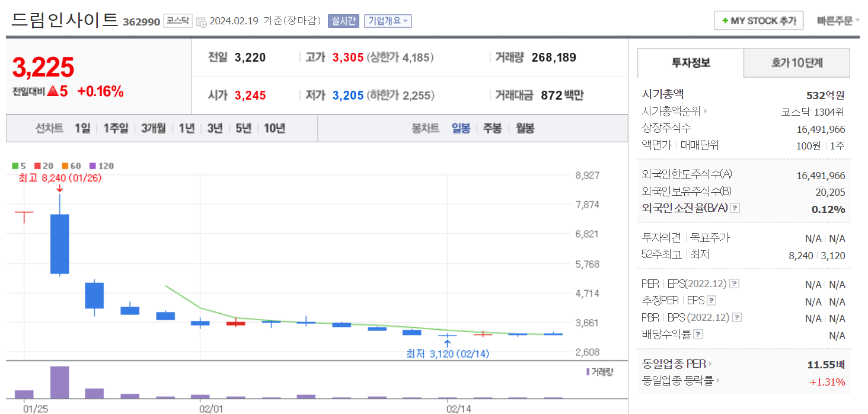Click the 시가총액 value 532억원
The width and height of the screenshot is (868, 414).
(825, 95)
